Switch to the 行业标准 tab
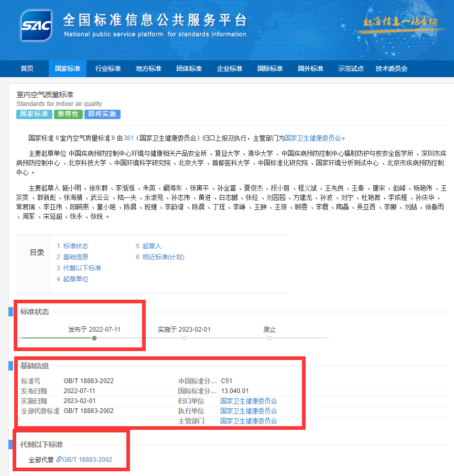 [x=108, y=68]
